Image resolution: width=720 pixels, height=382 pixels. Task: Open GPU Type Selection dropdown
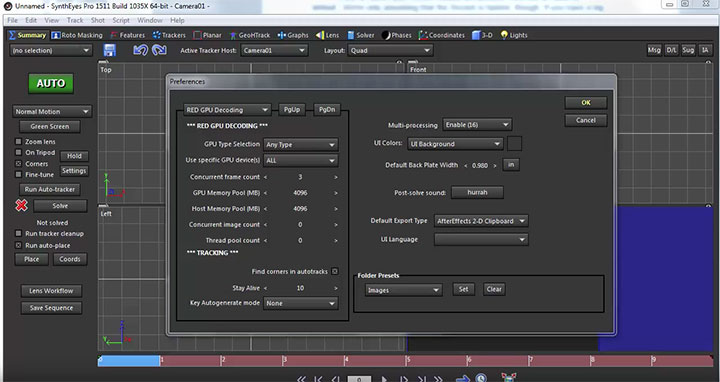click(300, 145)
